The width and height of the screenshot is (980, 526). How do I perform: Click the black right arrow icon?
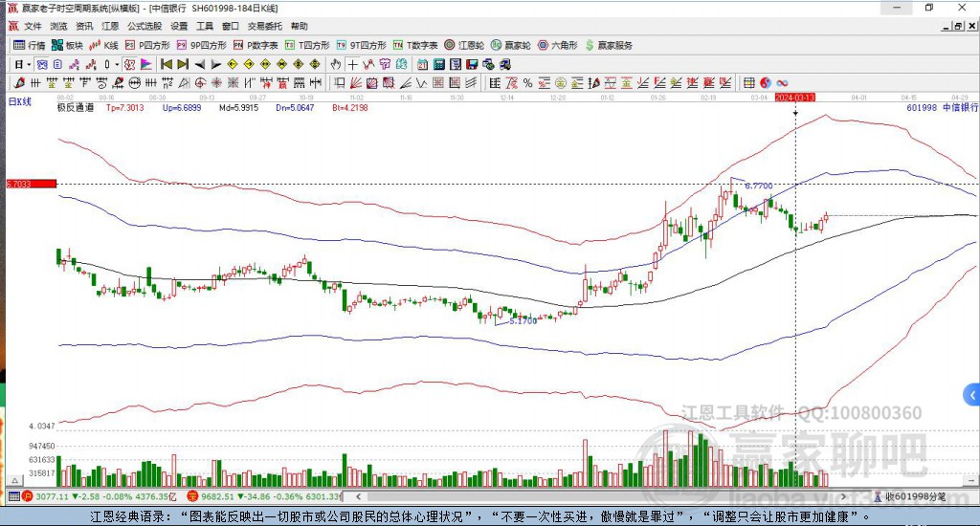pyautogui.click(x=216, y=64)
